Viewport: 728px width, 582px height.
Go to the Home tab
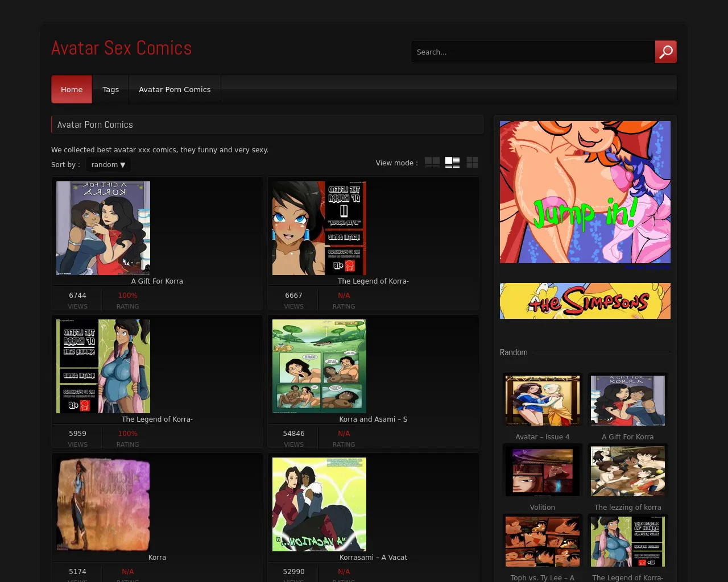click(x=72, y=89)
